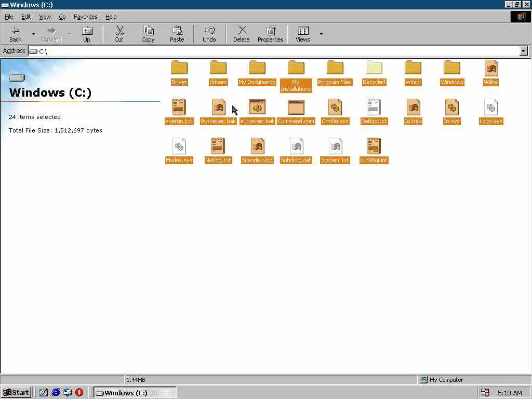
Task: Select the lowercase drivers folder
Action: (218, 68)
